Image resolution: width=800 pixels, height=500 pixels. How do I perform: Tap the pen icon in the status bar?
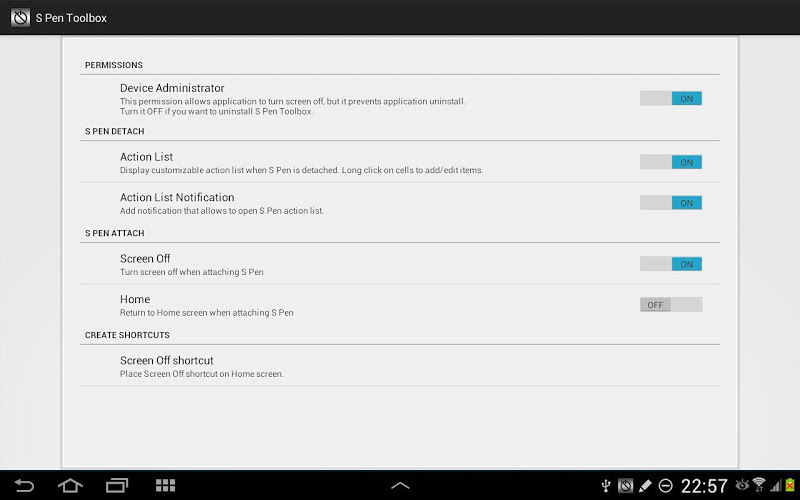click(x=645, y=485)
